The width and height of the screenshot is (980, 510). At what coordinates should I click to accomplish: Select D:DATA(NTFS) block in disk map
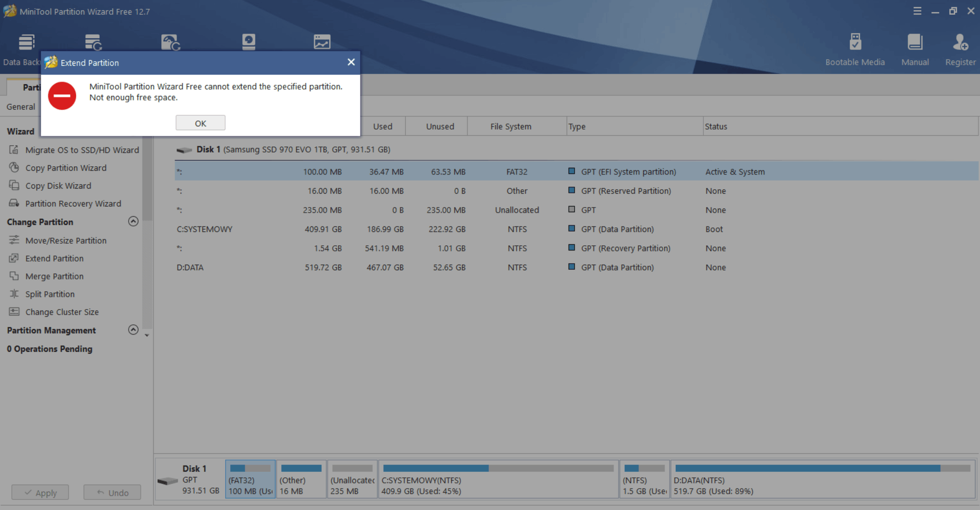coord(823,479)
